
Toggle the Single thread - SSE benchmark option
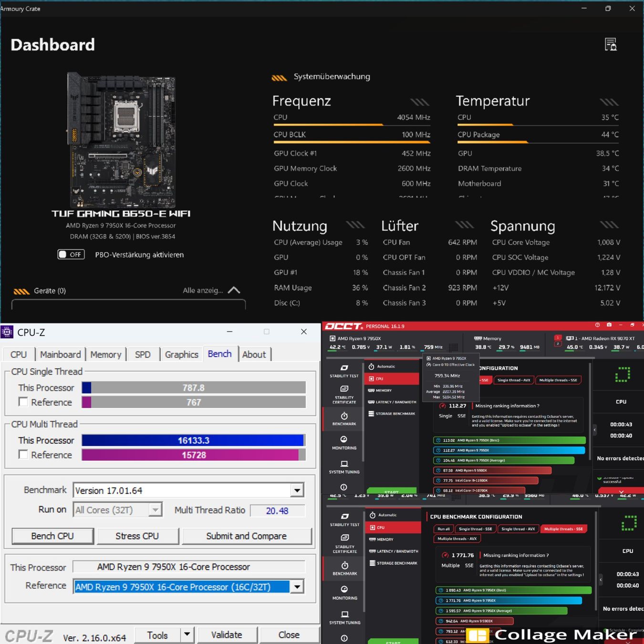[x=475, y=529]
